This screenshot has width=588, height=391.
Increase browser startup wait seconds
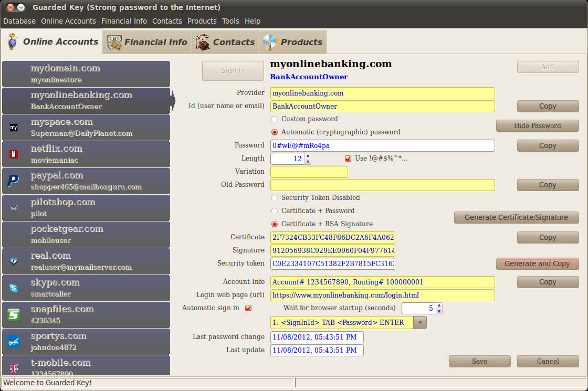click(439, 305)
